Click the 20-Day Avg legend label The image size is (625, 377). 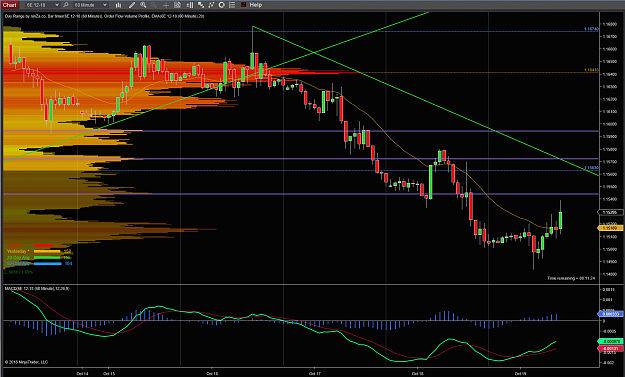point(18,257)
